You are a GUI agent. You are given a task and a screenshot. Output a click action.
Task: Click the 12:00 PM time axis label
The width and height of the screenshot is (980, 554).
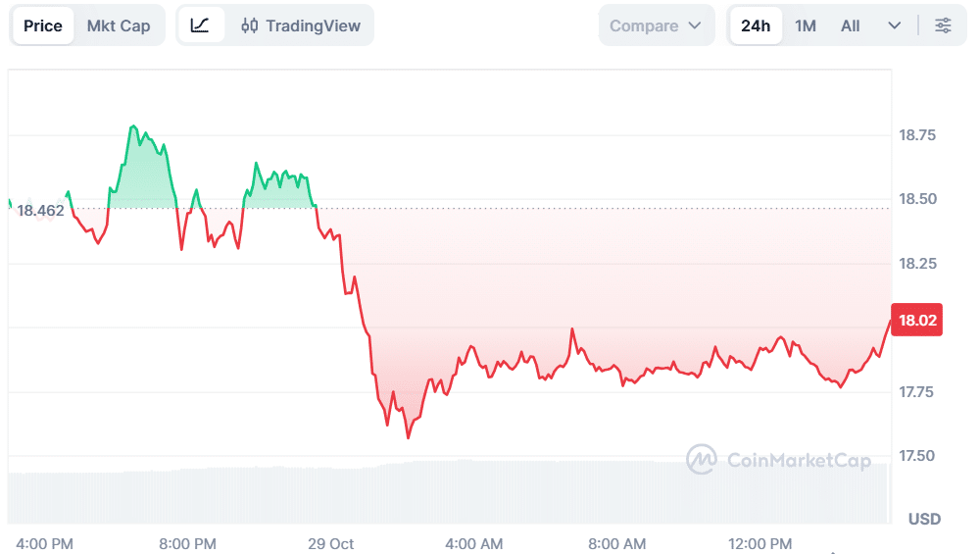(x=761, y=543)
